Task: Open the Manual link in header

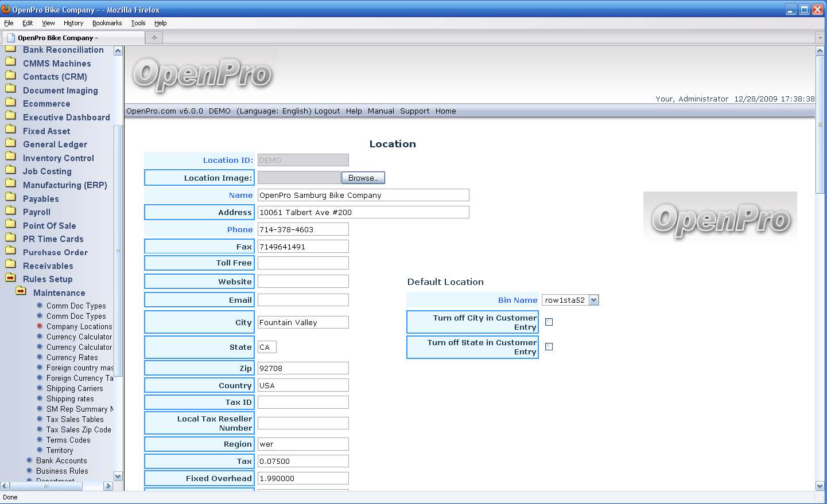Action: coord(381,111)
